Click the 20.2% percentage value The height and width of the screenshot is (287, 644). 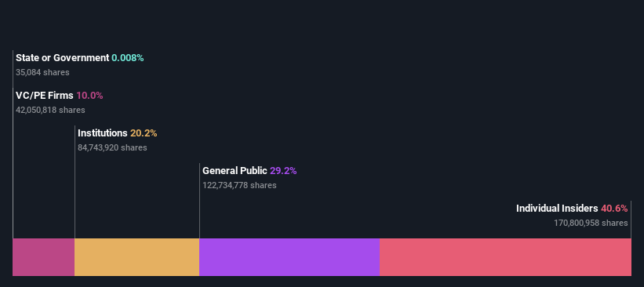144,133
